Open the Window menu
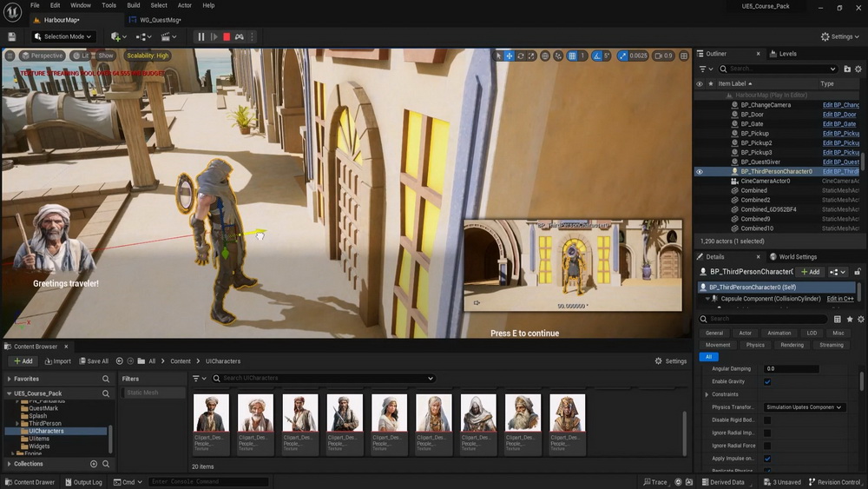The image size is (868, 489). click(x=81, y=5)
